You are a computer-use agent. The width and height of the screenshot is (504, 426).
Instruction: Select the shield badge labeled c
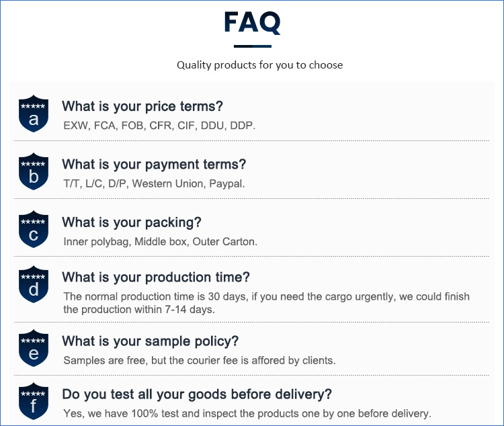pyautogui.click(x=34, y=229)
